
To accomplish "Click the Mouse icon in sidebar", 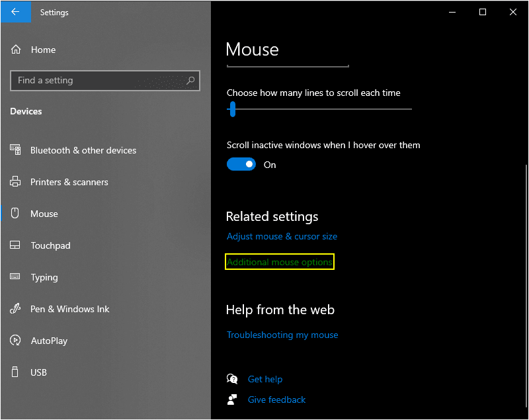I will coord(15,213).
